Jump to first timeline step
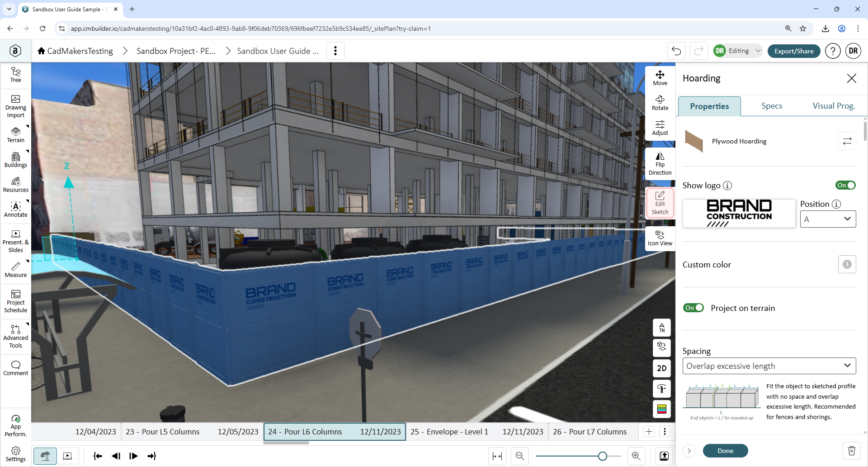Screen dimensions: 868x467 click(98, 456)
